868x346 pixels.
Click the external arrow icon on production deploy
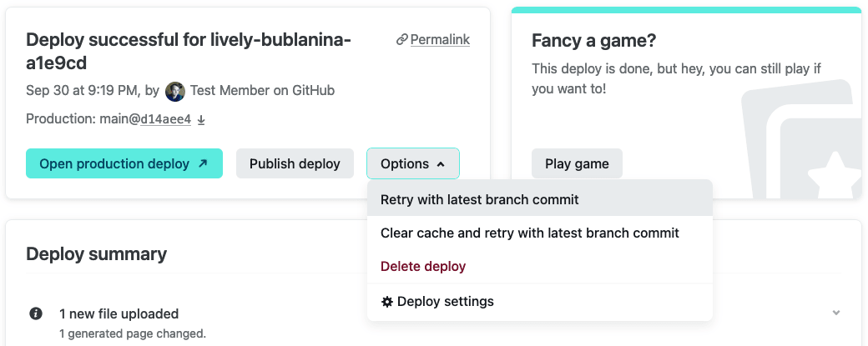203,164
